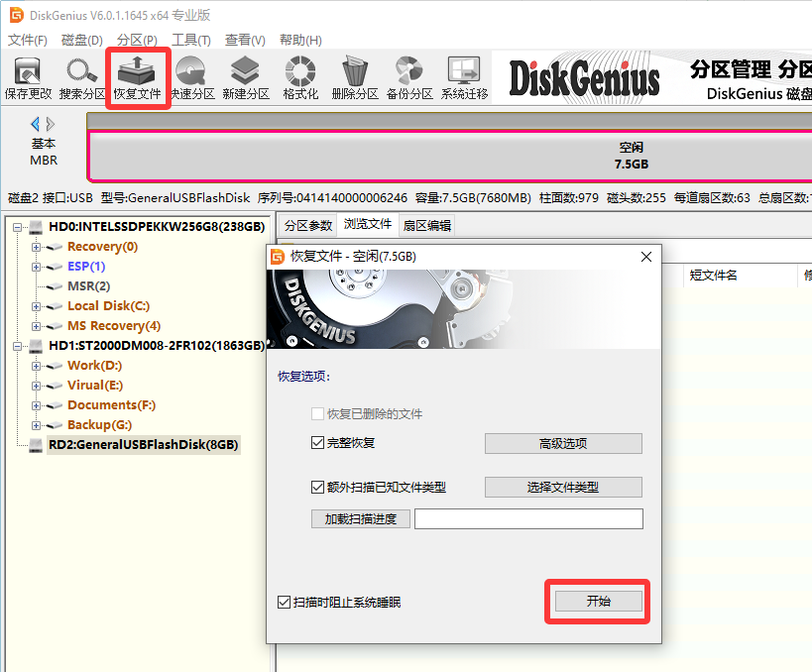Click the next disk right arrow
The width and height of the screenshot is (812, 672).
51,124
